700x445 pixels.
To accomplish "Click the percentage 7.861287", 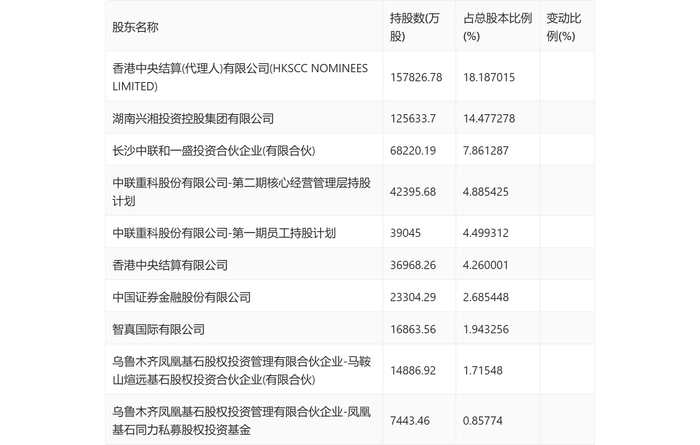I will coord(486,151).
